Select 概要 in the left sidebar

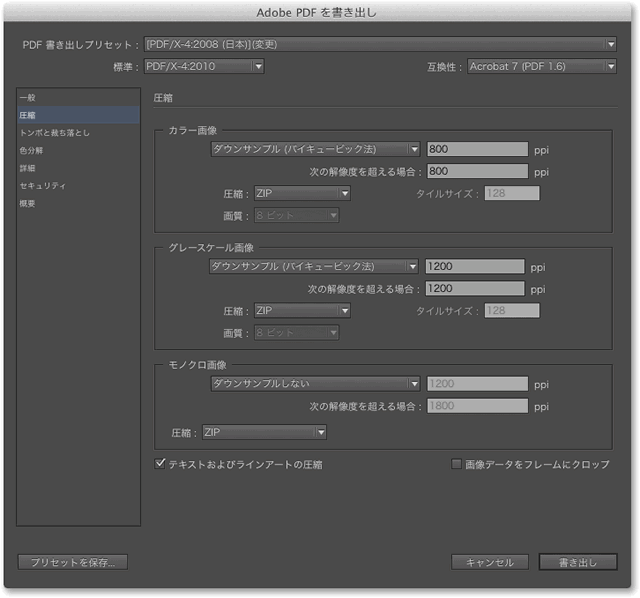click(x=27, y=204)
